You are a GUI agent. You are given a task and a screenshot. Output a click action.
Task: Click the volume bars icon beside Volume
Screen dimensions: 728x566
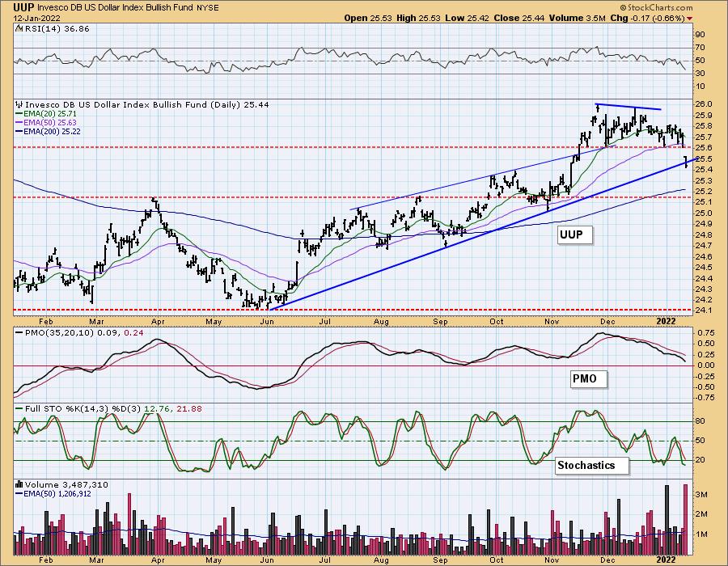coord(19,485)
